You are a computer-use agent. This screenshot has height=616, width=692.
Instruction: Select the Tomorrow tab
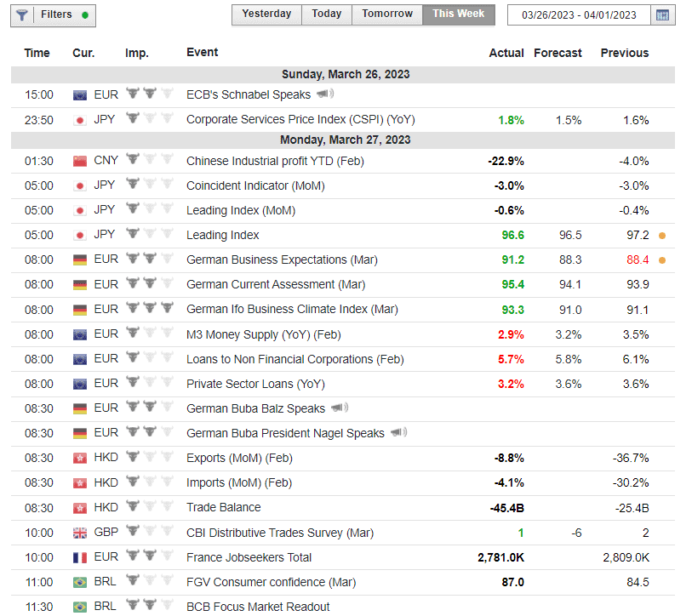(387, 14)
